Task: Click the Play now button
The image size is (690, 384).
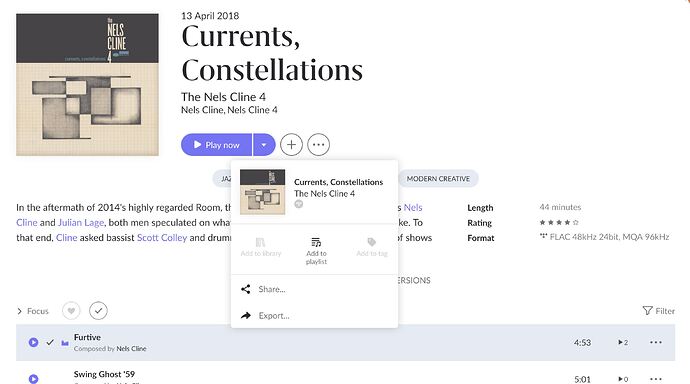Action: click(x=217, y=145)
